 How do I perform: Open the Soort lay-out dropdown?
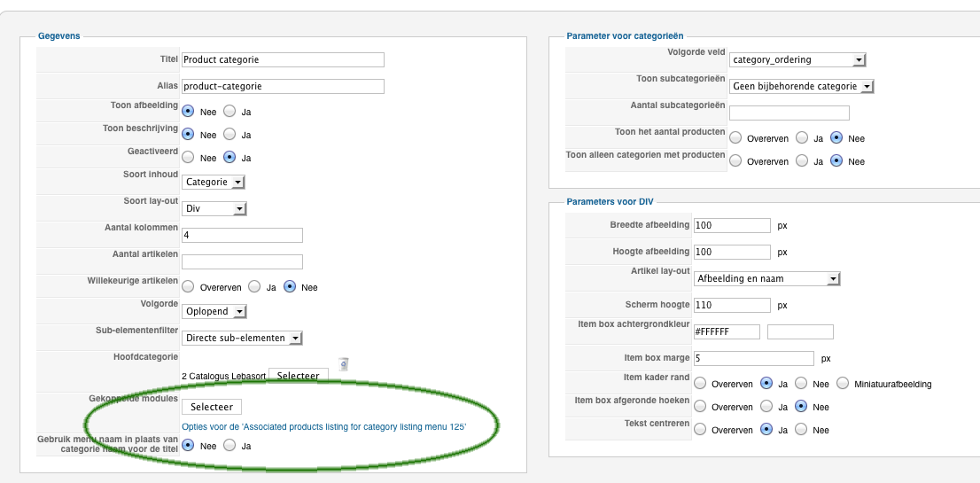click(x=214, y=209)
